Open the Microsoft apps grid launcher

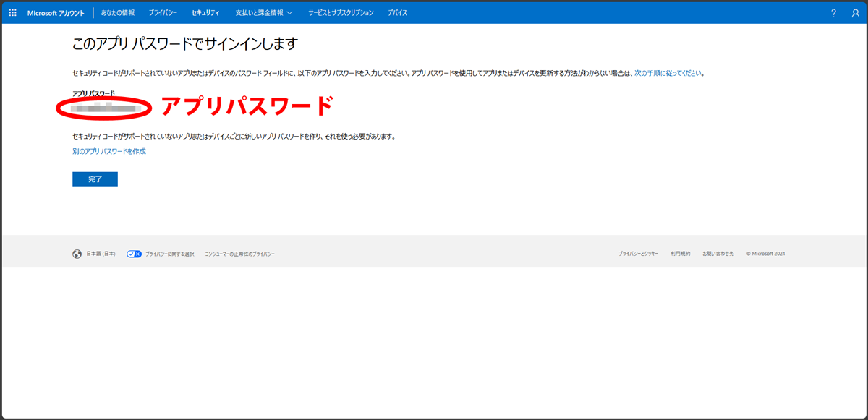click(x=12, y=13)
